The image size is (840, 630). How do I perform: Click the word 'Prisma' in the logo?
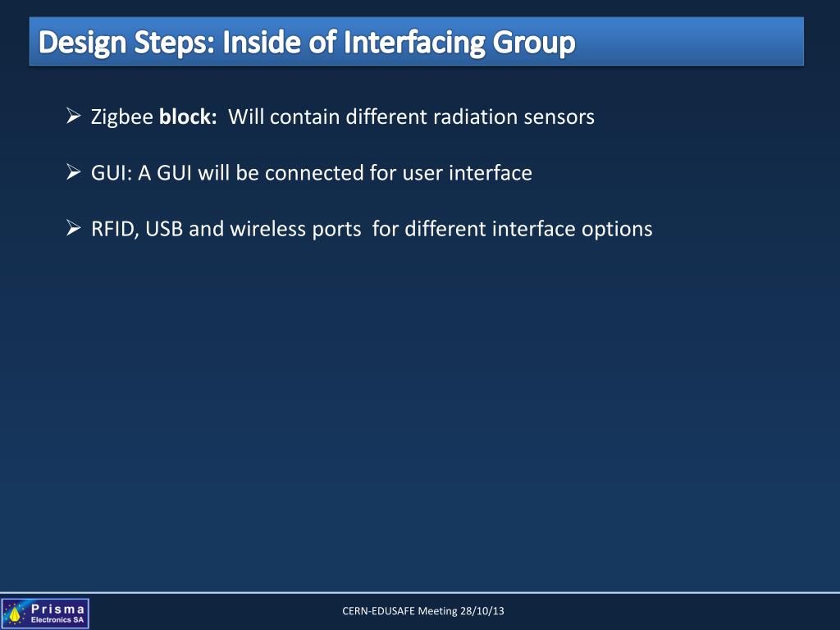coord(57,608)
